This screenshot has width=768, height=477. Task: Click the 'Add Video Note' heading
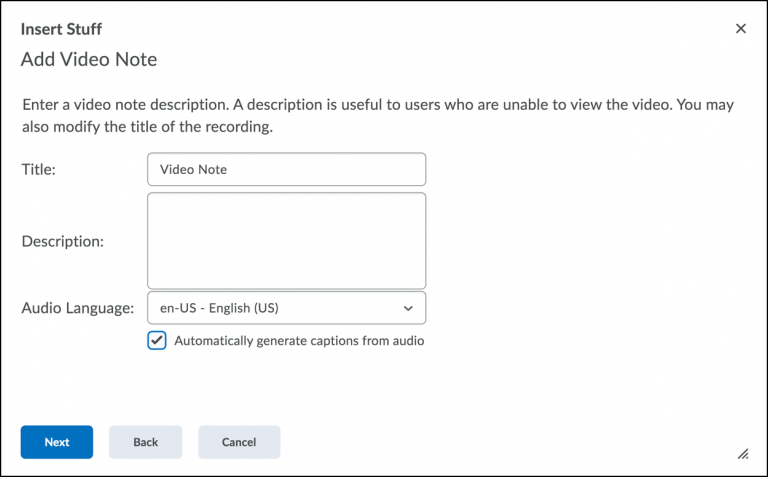pos(89,59)
